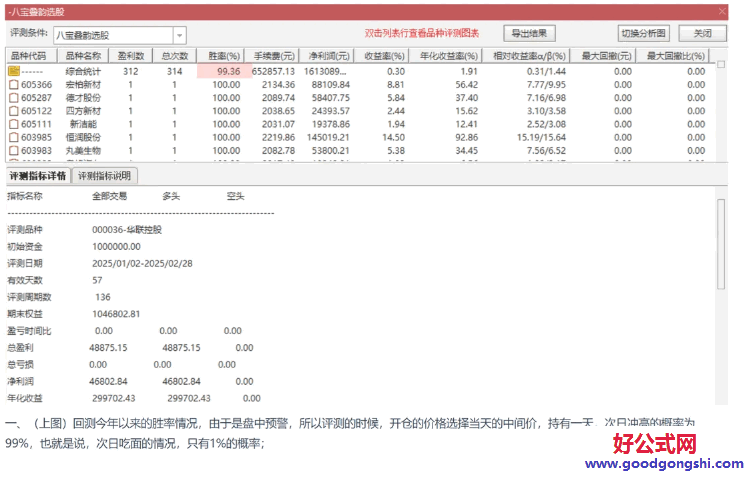Sort by the 品种名称 column header
The image size is (752, 486).
pos(83,56)
